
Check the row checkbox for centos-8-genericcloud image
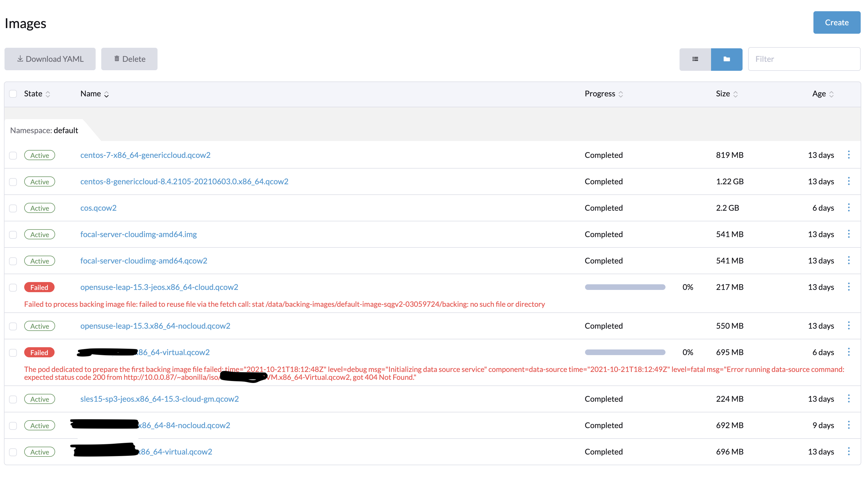pyautogui.click(x=13, y=181)
